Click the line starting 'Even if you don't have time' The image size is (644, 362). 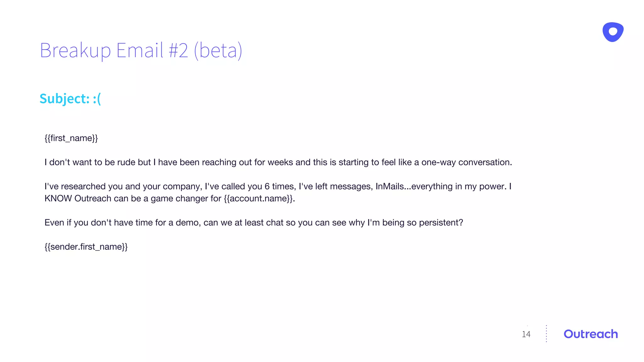(x=253, y=223)
